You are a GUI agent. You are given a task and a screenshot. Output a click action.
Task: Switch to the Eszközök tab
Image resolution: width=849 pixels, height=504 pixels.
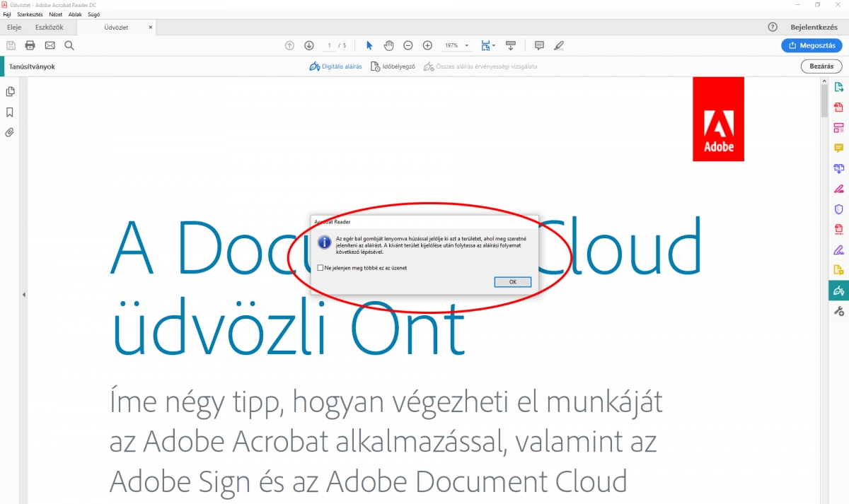pyautogui.click(x=50, y=28)
